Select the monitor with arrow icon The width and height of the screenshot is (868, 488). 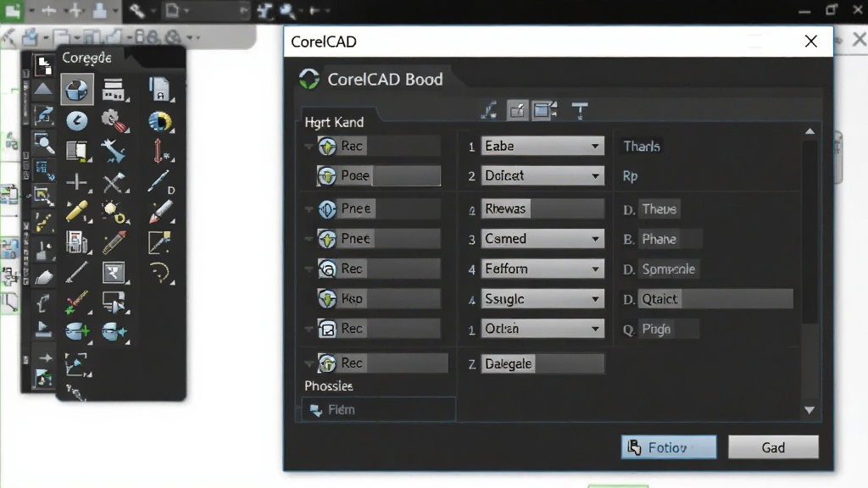tap(114, 302)
